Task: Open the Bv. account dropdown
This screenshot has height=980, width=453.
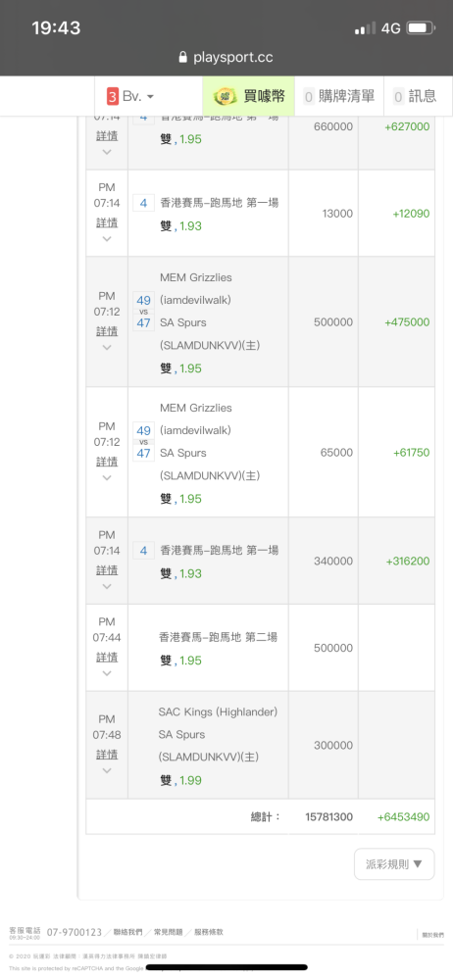Action: point(131,96)
